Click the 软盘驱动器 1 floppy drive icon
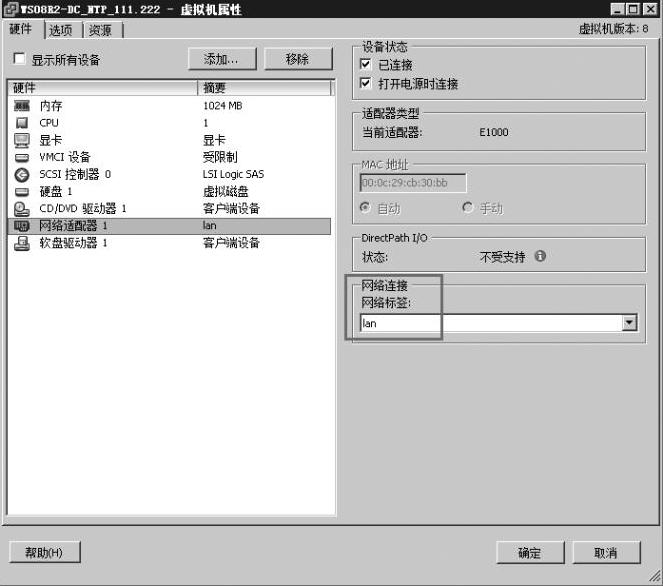Screen dimensions: 663x586 pyautogui.click(x=22, y=243)
